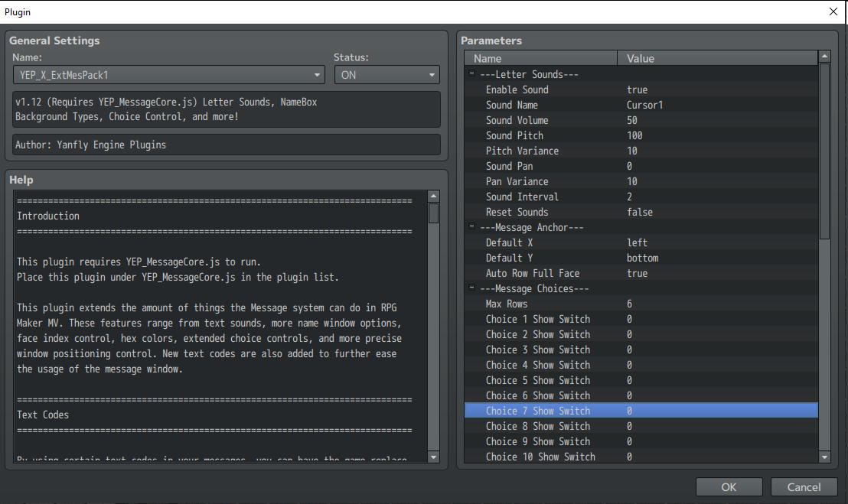Viewport: 848px width, 504px height.
Task: Select the Choice 4 Show Switch row
Action: point(641,365)
